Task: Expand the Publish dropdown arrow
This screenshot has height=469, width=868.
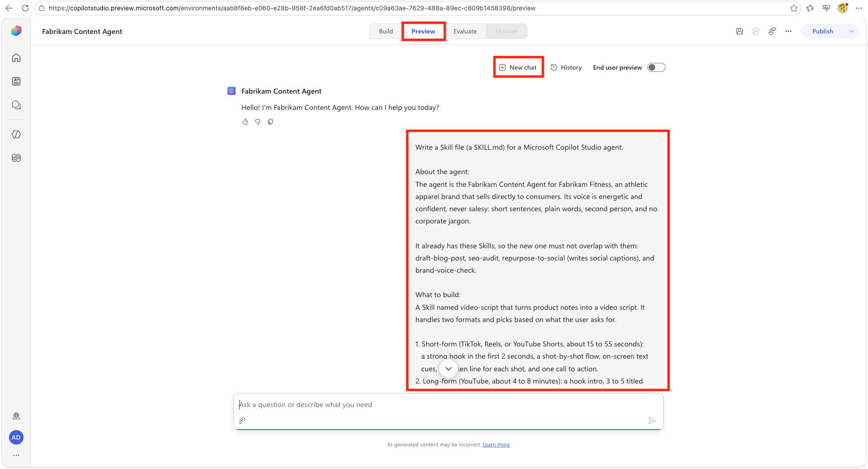Action: point(852,31)
